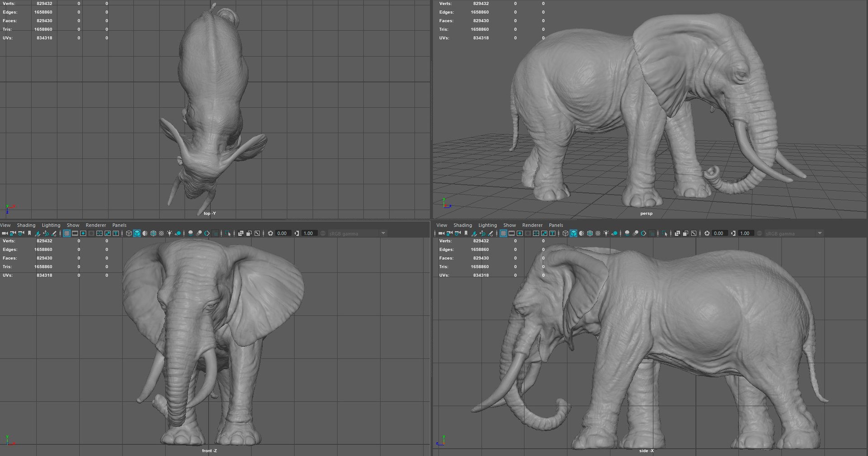Click Exposure icon in front panel

pyautogui.click(x=270, y=233)
